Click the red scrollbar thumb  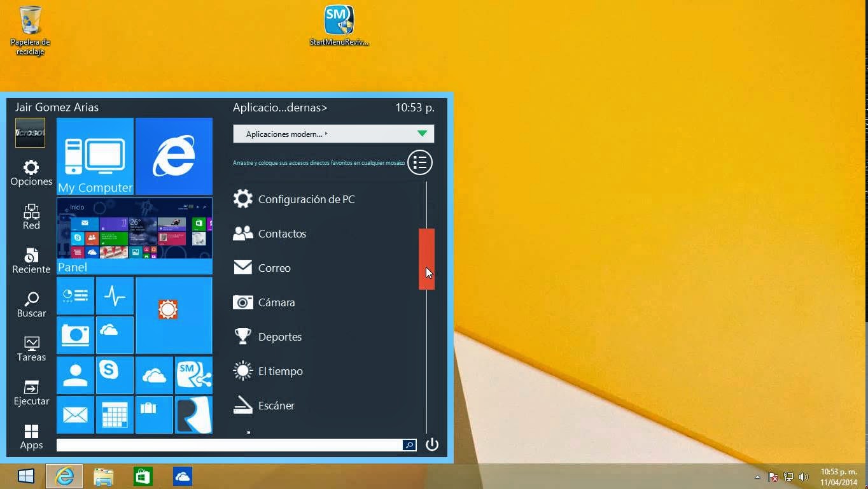426,259
